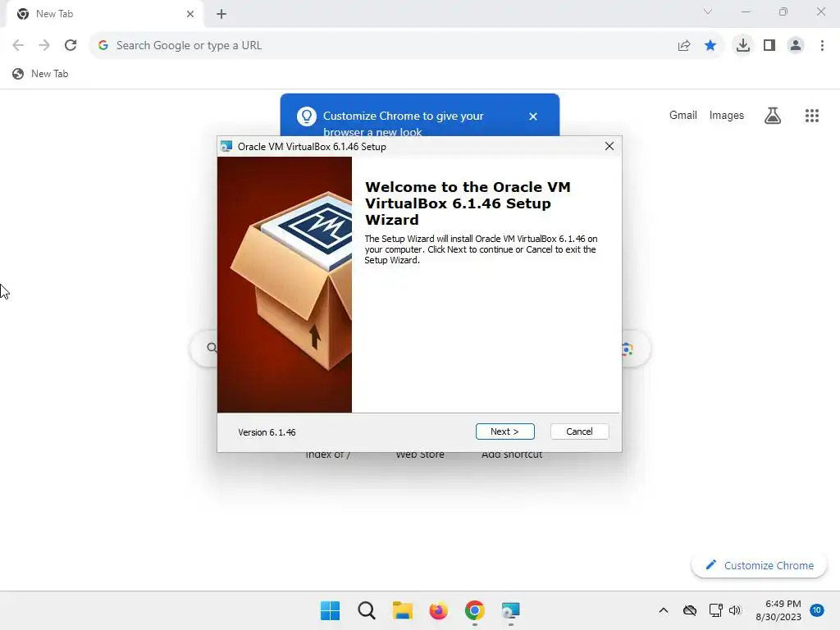Open Windows taskbar search

tap(367, 610)
